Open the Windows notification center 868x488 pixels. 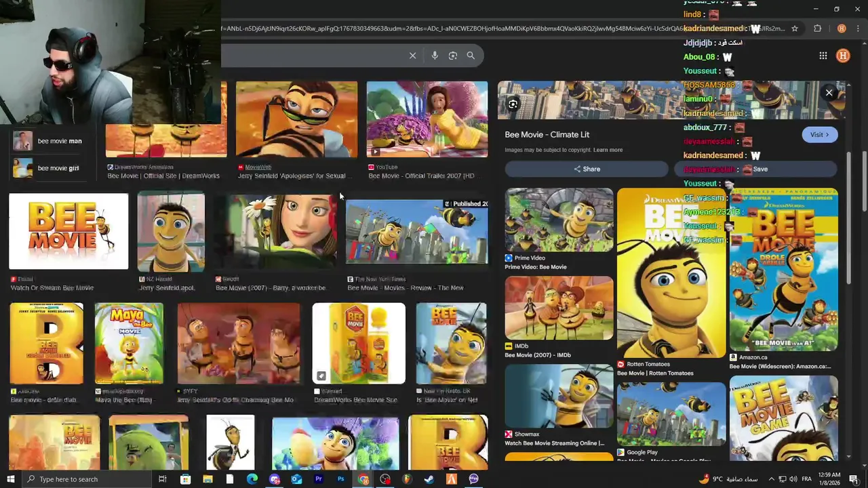coord(854,479)
